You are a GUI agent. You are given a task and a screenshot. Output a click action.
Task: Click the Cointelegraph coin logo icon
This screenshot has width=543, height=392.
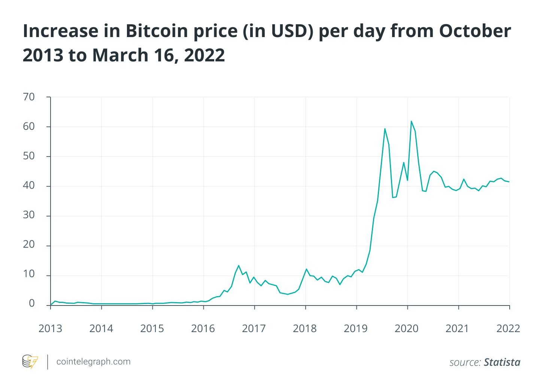[30, 362]
